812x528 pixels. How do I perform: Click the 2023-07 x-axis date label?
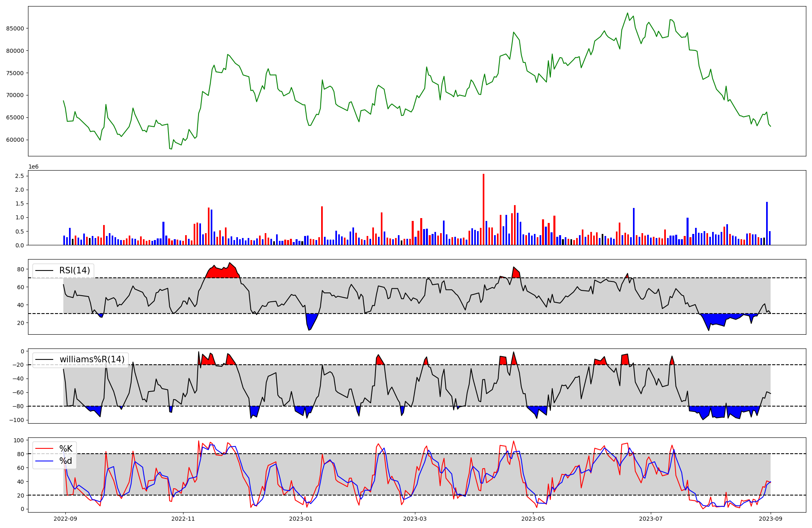[651, 519]
